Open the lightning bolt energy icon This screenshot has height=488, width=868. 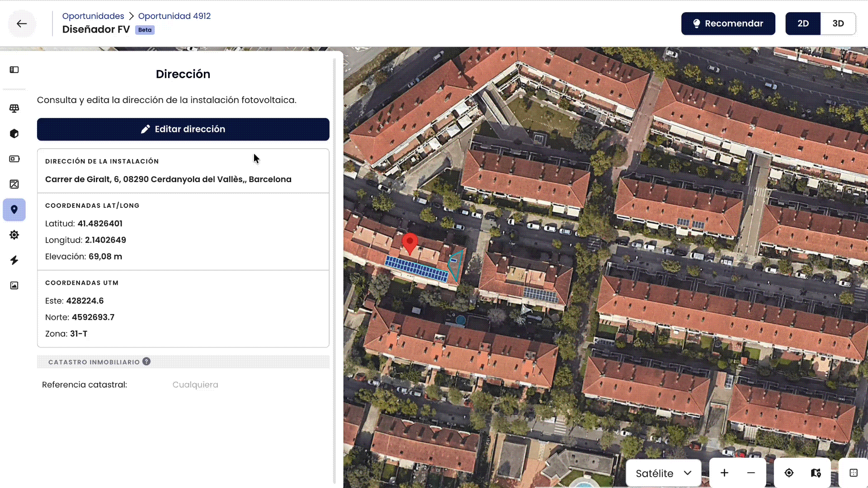coord(14,260)
